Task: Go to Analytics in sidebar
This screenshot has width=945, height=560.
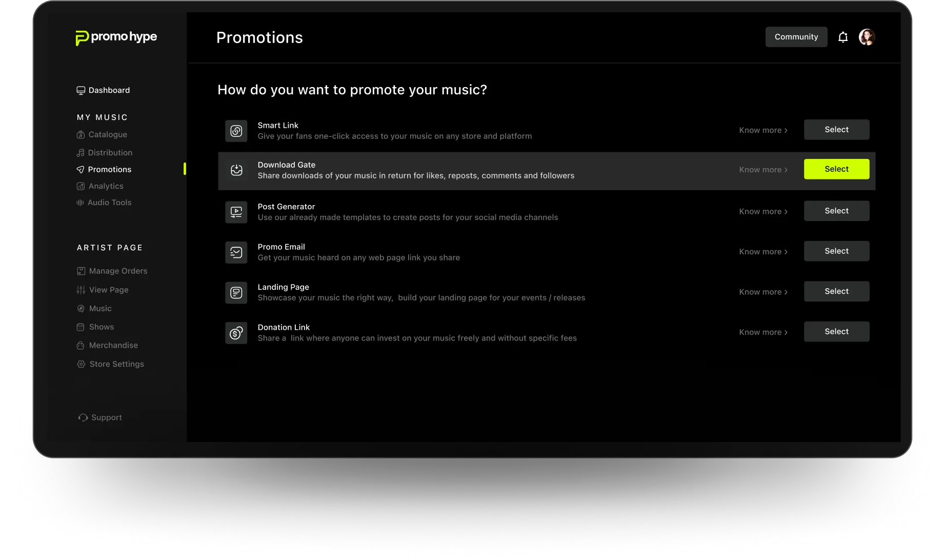Action: click(100, 186)
